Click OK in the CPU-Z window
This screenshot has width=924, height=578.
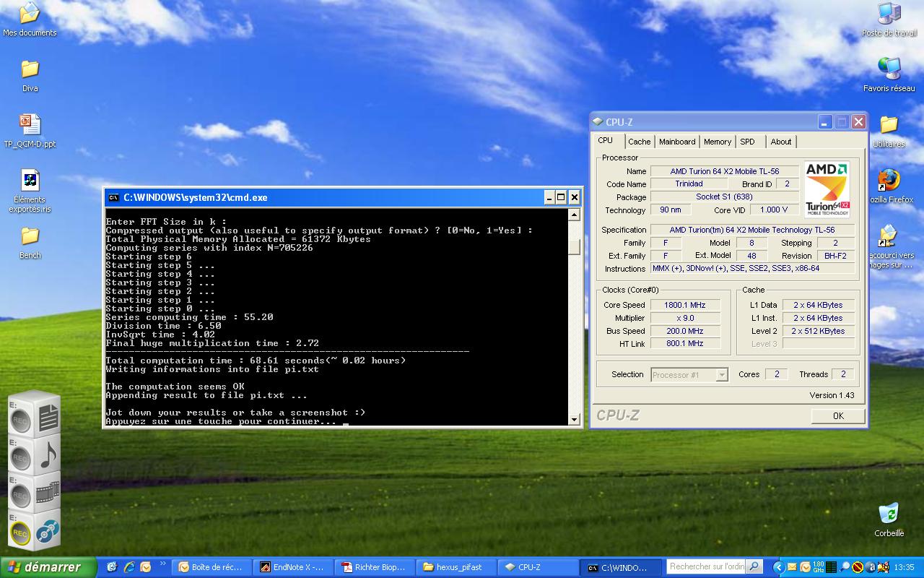point(838,415)
